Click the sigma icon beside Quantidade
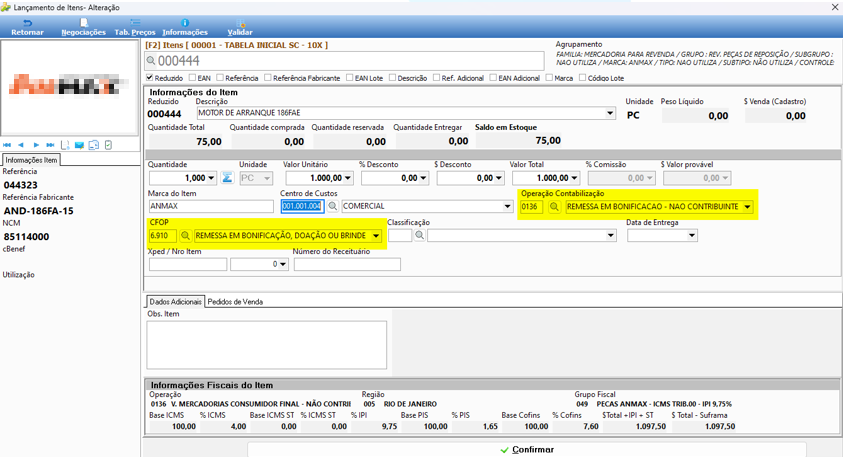843x457 pixels. point(227,178)
